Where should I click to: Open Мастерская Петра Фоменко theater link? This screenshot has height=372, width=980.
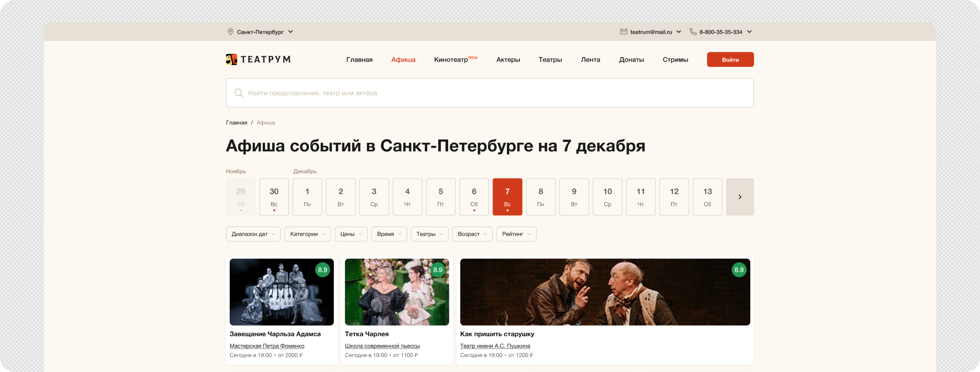click(267, 346)
